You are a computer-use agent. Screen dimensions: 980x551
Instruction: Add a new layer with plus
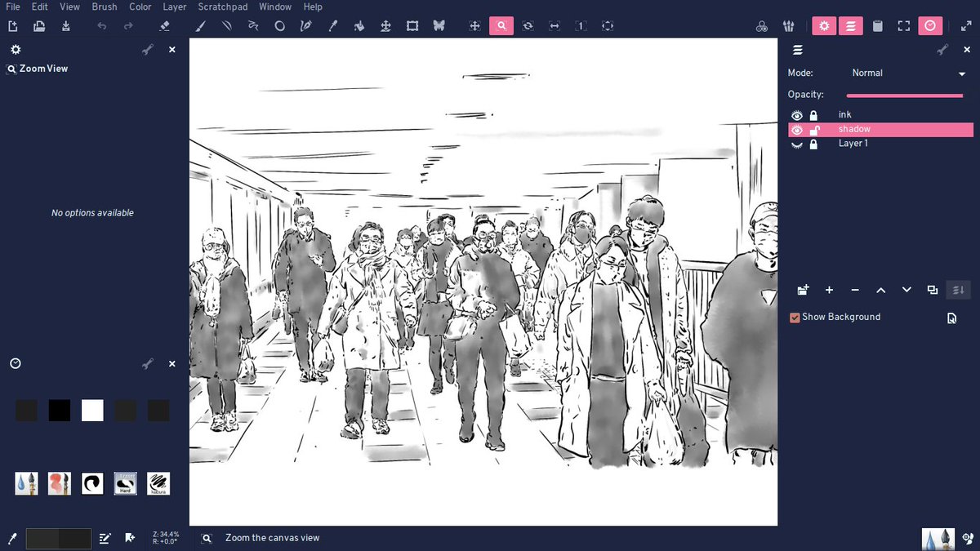click(x=829, y=290)
